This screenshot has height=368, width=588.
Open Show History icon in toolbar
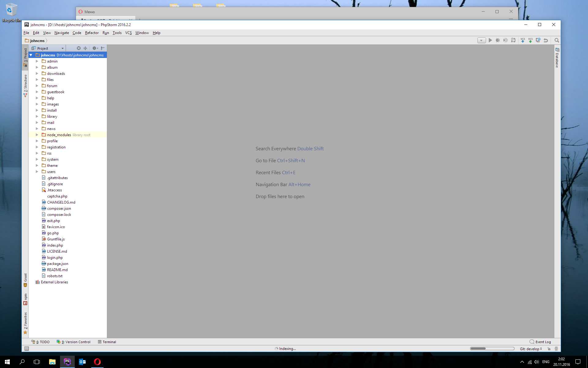click(538, 40)
